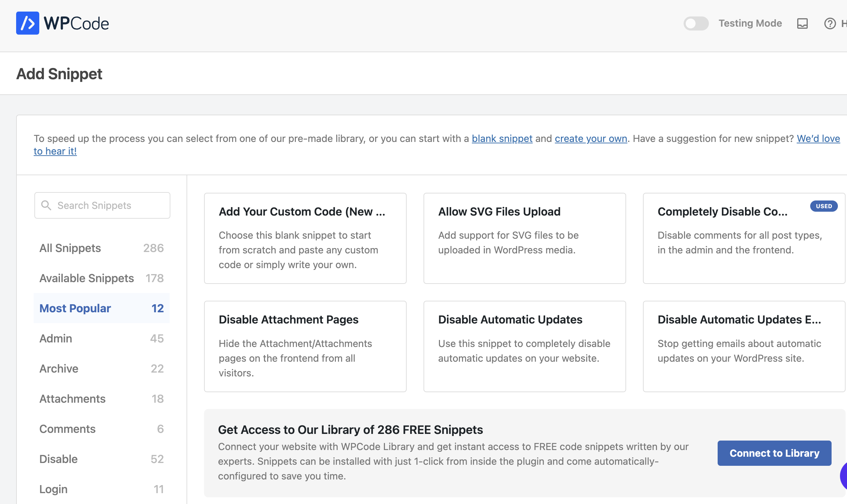Open the Comments snippets category

coord(102,429)
